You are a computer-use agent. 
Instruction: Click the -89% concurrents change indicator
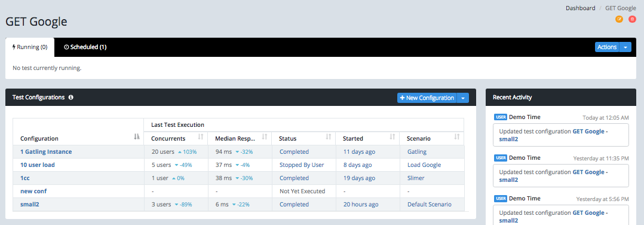[183, 205]
